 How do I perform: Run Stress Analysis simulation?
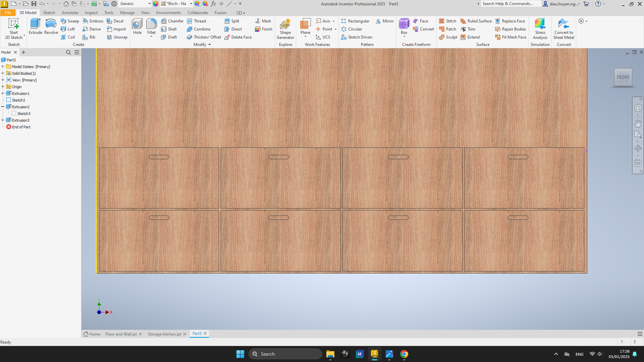(x=540, y=29)
